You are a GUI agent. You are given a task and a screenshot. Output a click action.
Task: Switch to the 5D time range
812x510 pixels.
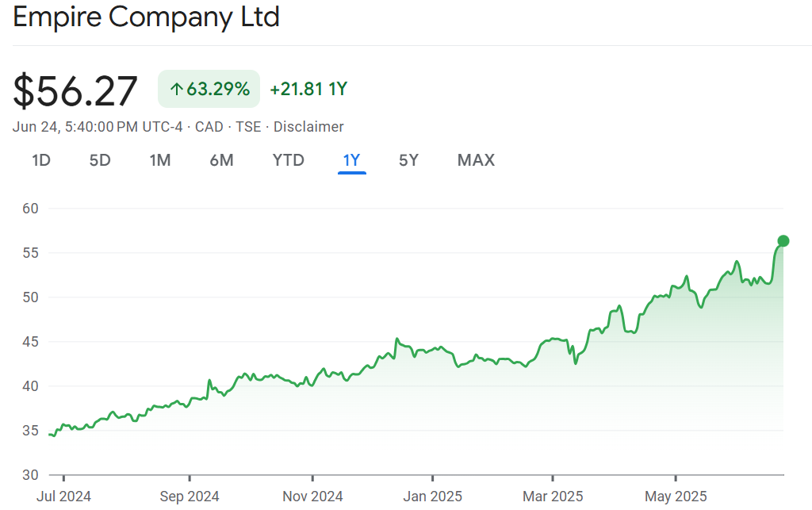[100, 160]
